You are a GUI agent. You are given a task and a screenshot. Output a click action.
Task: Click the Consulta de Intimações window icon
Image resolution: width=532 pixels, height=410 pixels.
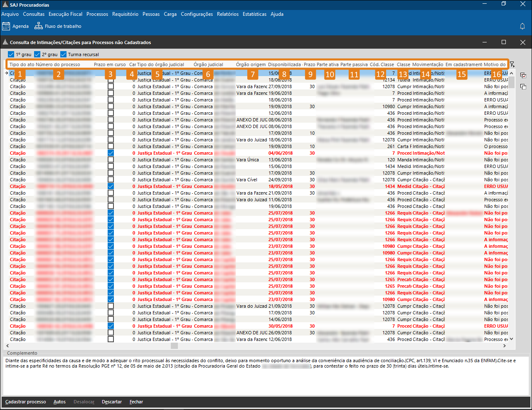tap(5, 42)
